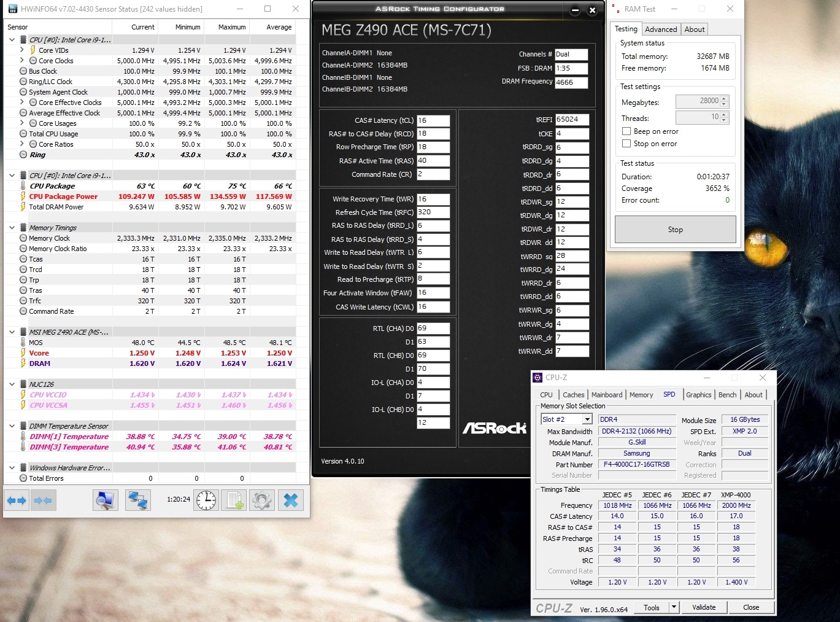Click the blue X icon in HWiNFO toolbar
The image size is (840, 622).
291,500
